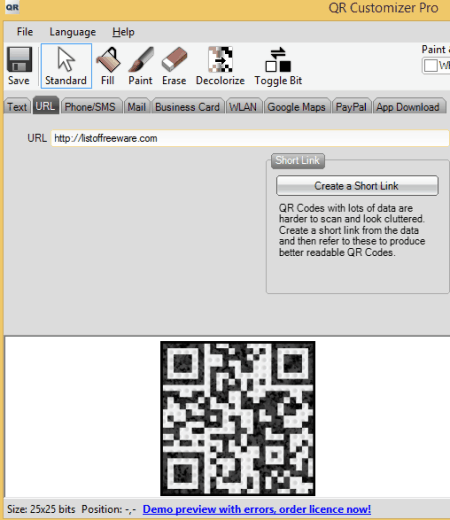Viewport: 450px width, 520px height.
Task: Click the white paint color swatch
Action: (x=431, y=66)
